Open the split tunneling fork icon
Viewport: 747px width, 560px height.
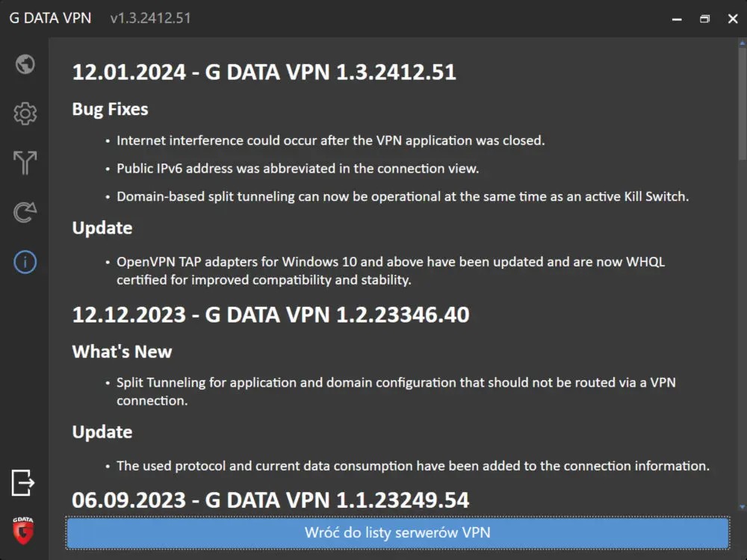(25, 162)
